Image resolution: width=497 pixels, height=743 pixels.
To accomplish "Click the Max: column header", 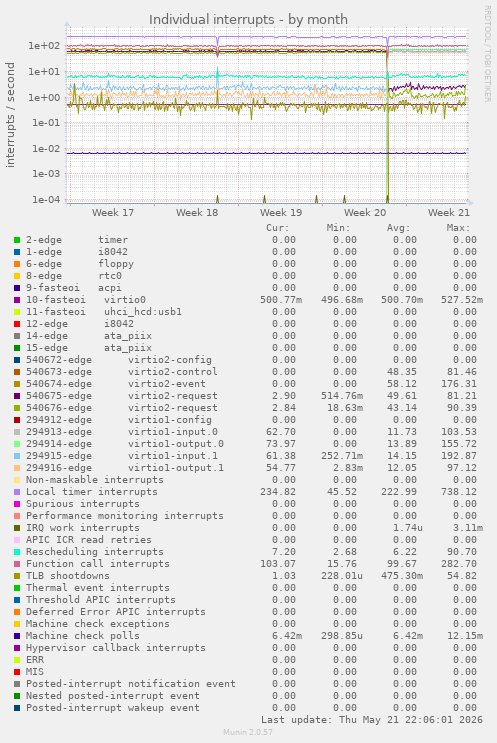I will (x=458, y=228).
